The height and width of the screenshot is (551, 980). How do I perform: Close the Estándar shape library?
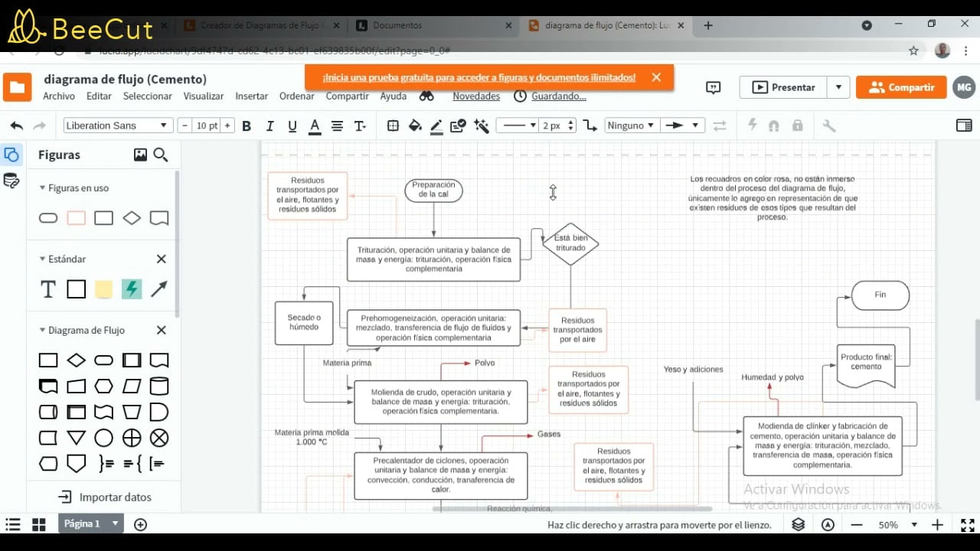pyautogui.click(x=162, y=259)
